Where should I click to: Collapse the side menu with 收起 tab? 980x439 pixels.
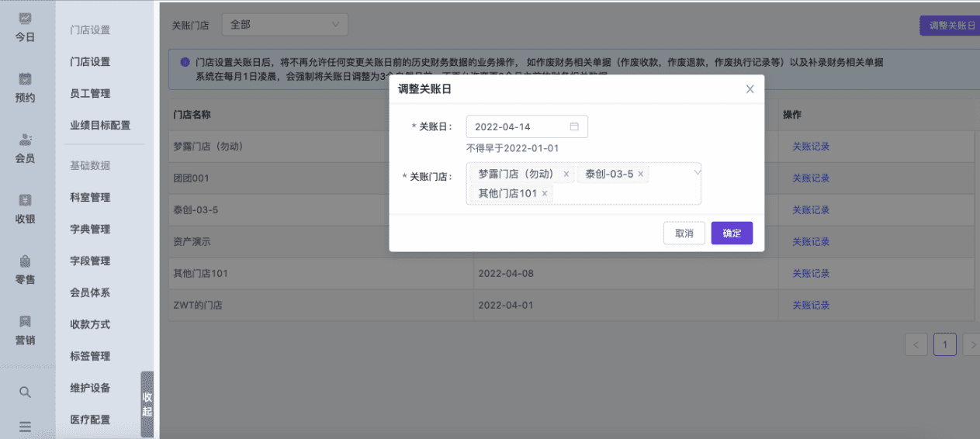pyautogui.click(x=147, y=404)
